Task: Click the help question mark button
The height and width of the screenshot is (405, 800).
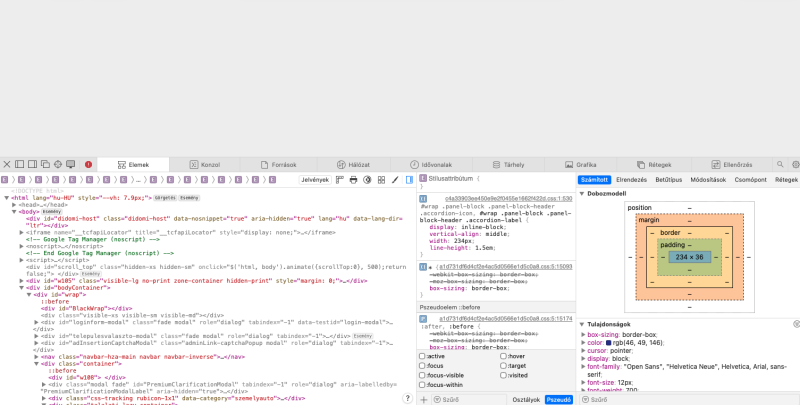Action: coord(407,398)
